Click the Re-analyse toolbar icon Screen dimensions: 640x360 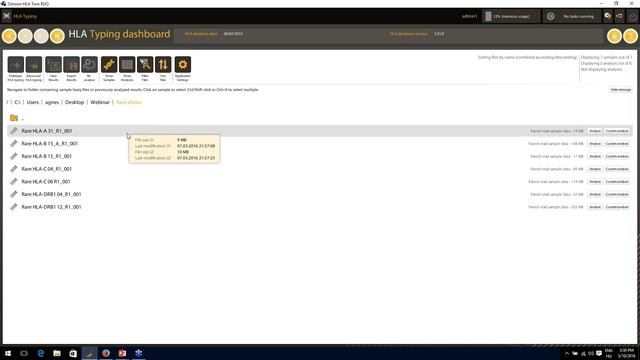(x=89, y=64)
